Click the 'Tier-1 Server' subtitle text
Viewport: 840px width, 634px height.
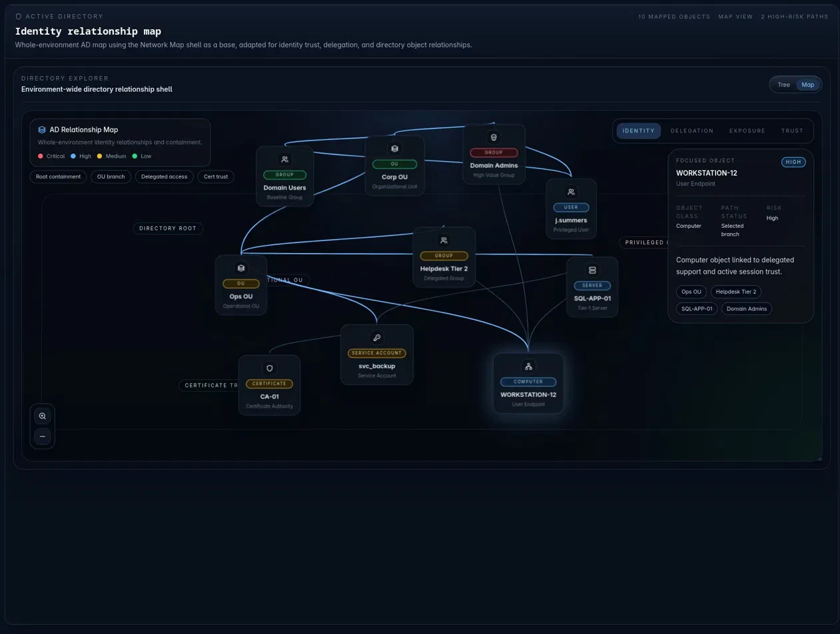(592, 308)
